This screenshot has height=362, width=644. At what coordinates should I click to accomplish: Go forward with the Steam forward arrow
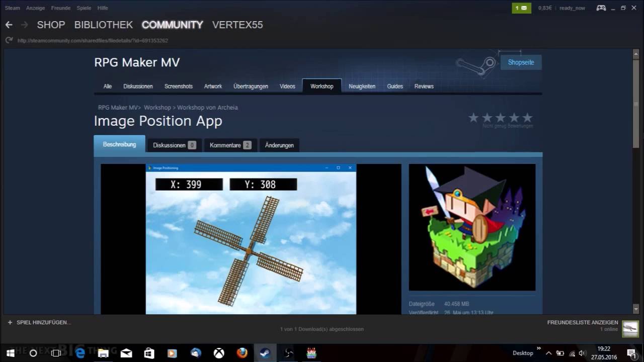coord(24,25)
